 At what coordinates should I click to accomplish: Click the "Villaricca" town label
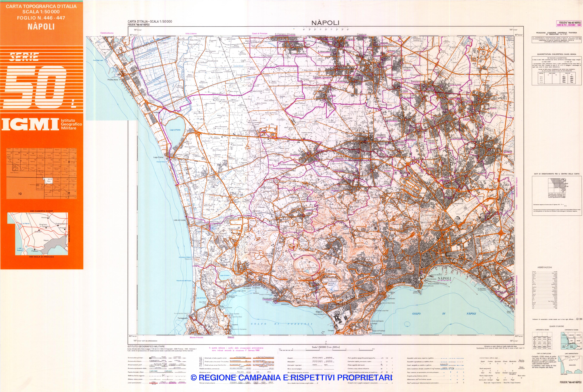(339, 158)
